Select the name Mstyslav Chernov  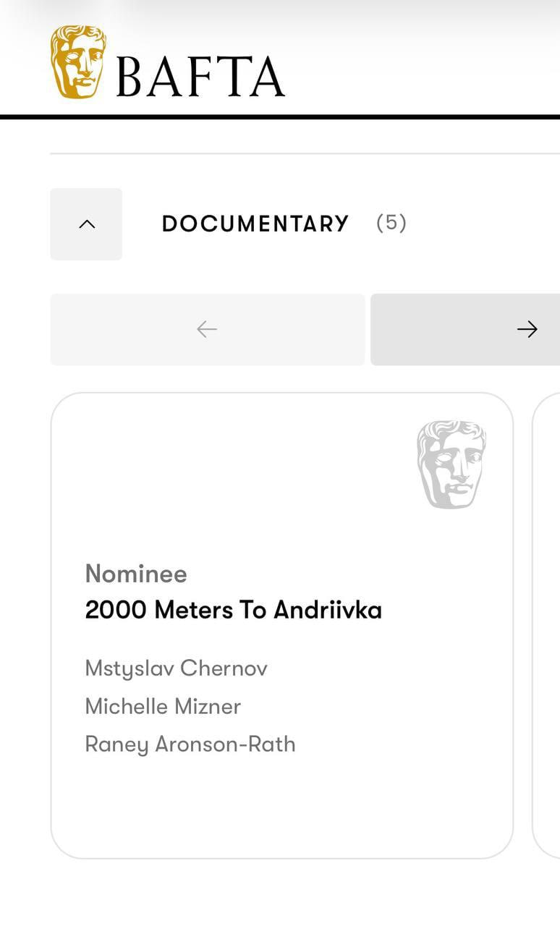[176, 668]
